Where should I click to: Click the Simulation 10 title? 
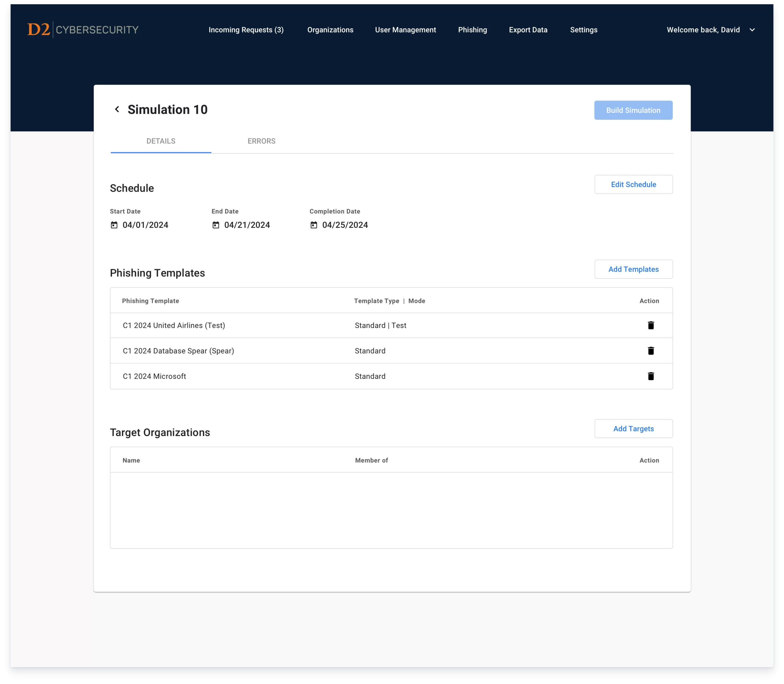pyautogui.click(x=168, y=110)
